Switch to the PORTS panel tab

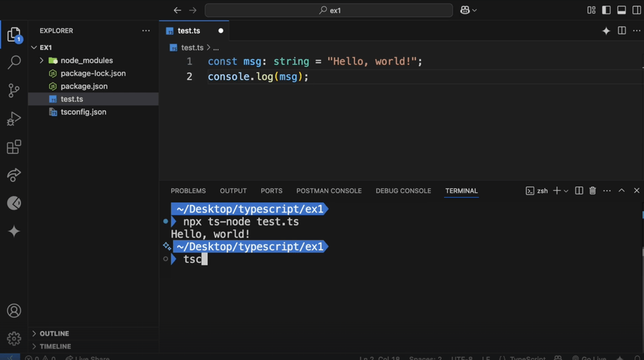[272, 191]
